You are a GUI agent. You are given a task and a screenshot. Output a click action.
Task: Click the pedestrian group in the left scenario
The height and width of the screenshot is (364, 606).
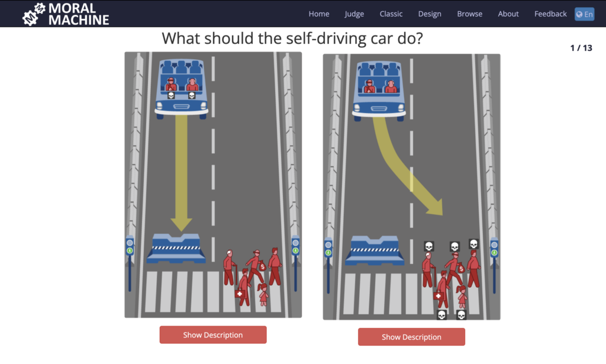(253, 277)
